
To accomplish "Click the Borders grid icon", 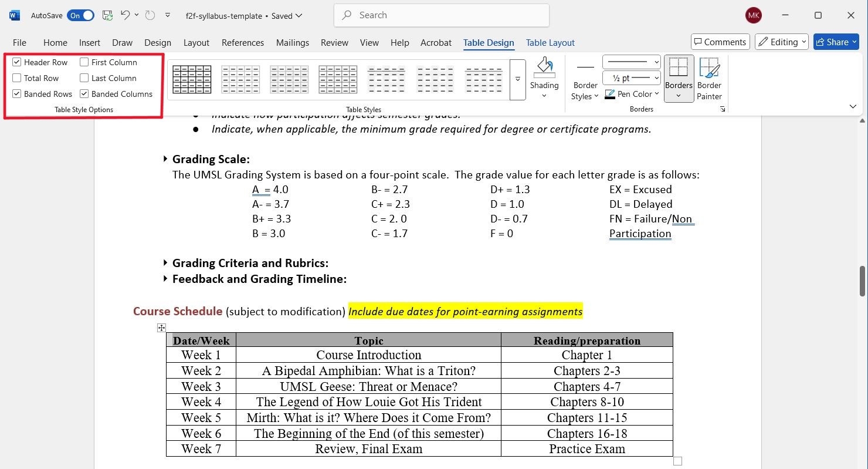I will tap(679, 67).
